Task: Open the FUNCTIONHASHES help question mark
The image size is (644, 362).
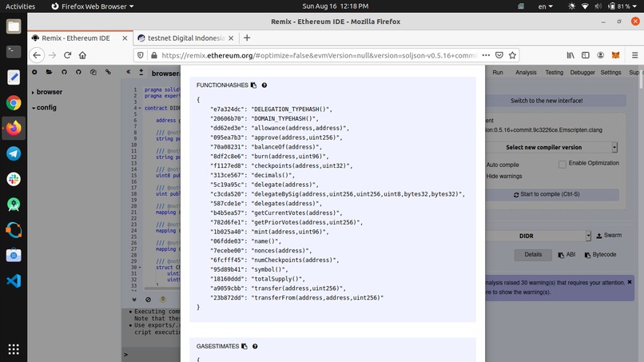Action: (x=264, y=85)
